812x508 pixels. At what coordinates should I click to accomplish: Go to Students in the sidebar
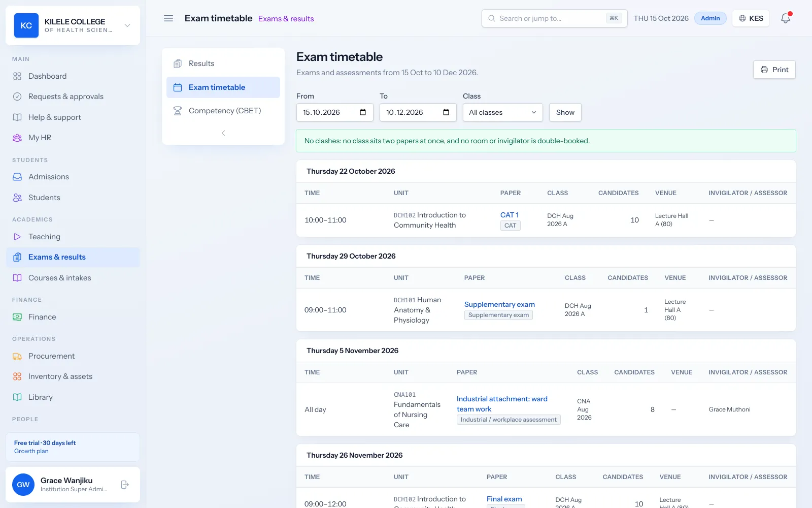pos(73,198)
